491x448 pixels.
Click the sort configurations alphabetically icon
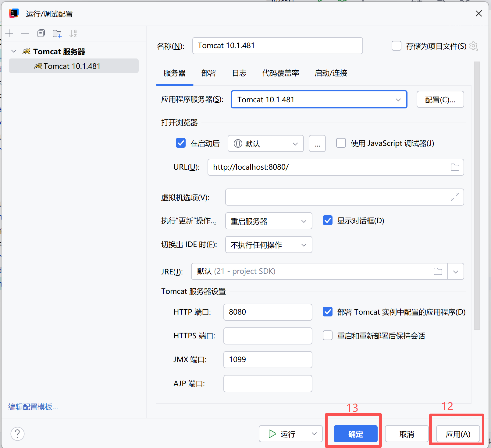tap(73, 34)
